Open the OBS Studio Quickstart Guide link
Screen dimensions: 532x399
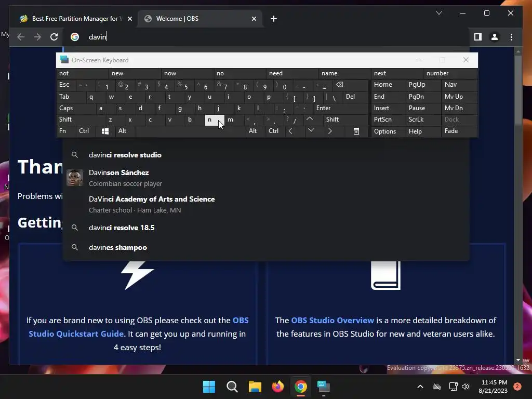pos(138,327)
